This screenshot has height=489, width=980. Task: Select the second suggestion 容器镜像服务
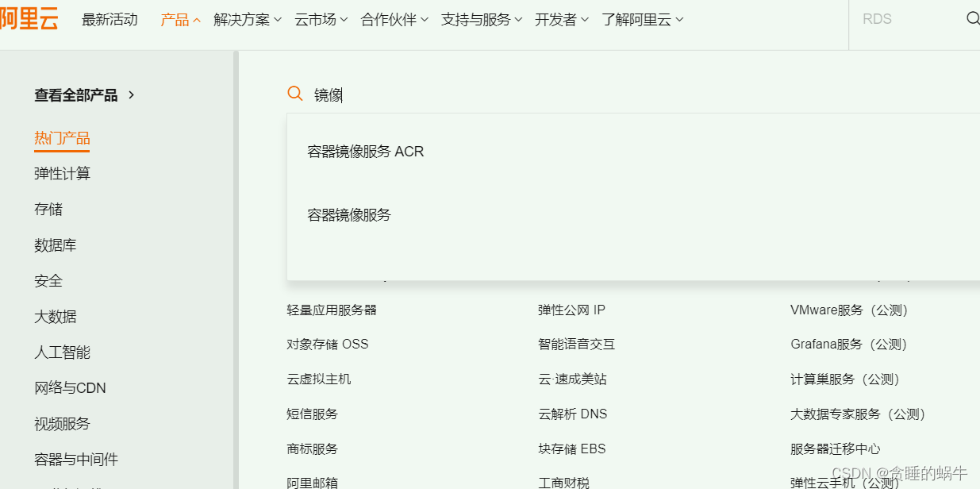[x=349, y=214]
